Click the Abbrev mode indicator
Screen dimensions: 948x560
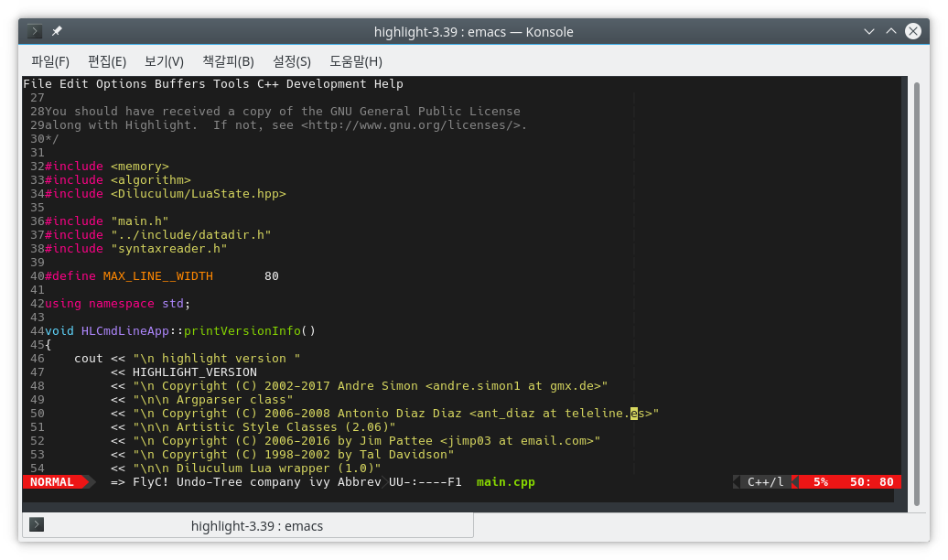(359, 482)
